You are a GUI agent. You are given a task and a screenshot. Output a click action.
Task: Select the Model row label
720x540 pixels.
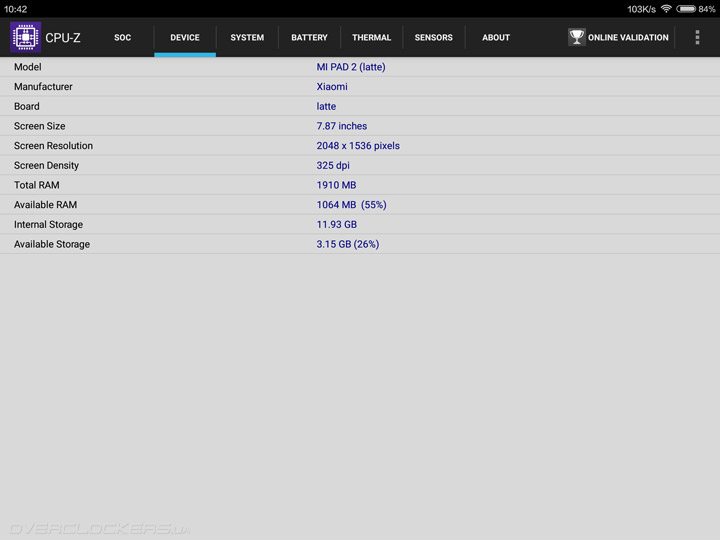click(28, 67)
